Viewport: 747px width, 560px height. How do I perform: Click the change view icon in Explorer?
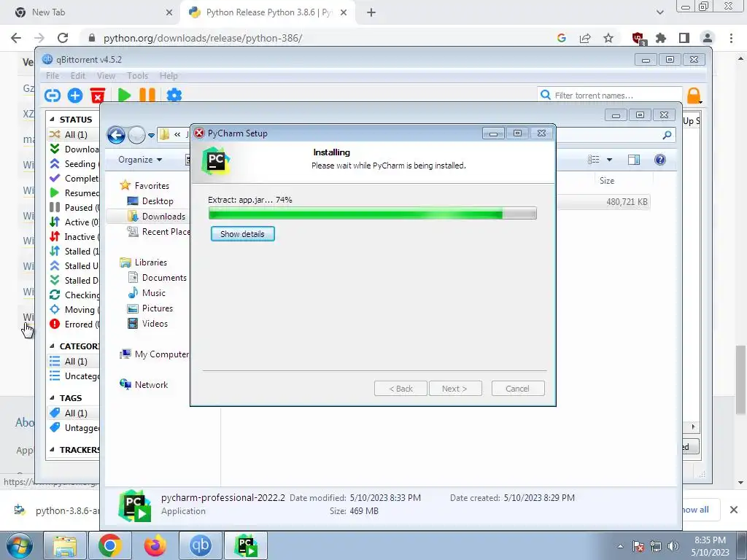[x=594, y=160]
